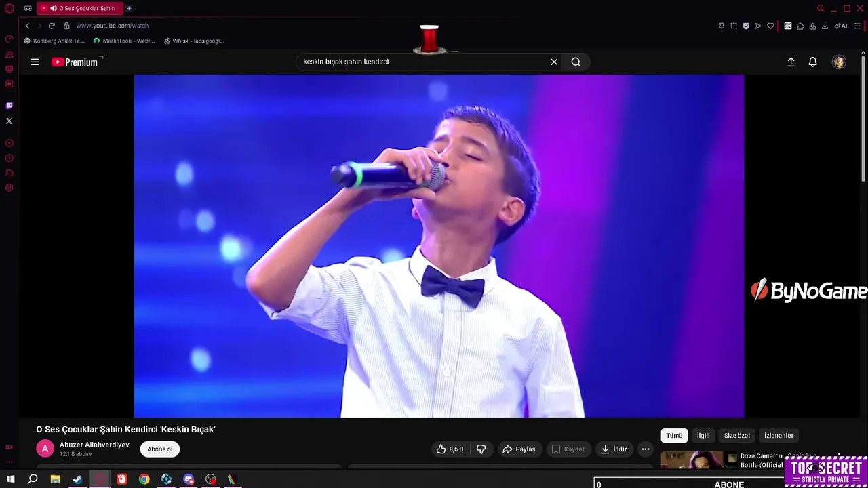The height and width of the screenshot is (488, 868).
Task: Open the flow send arrow icon
Action: [758, 26]
